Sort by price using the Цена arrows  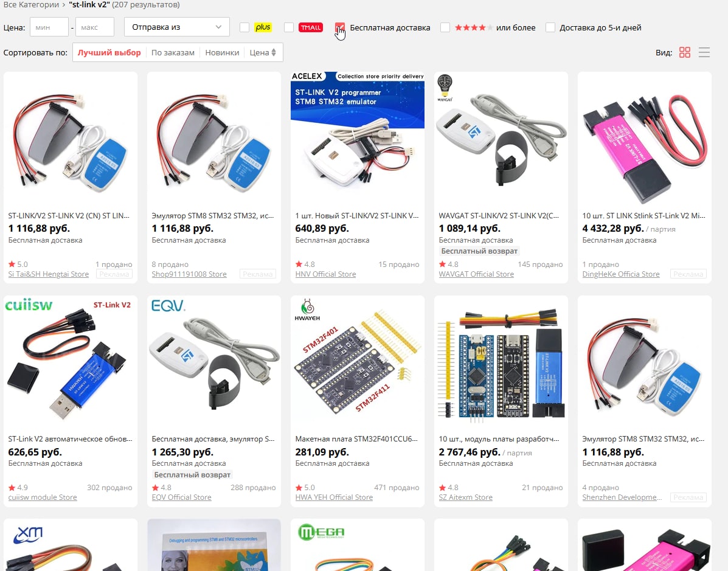[263, 52]
